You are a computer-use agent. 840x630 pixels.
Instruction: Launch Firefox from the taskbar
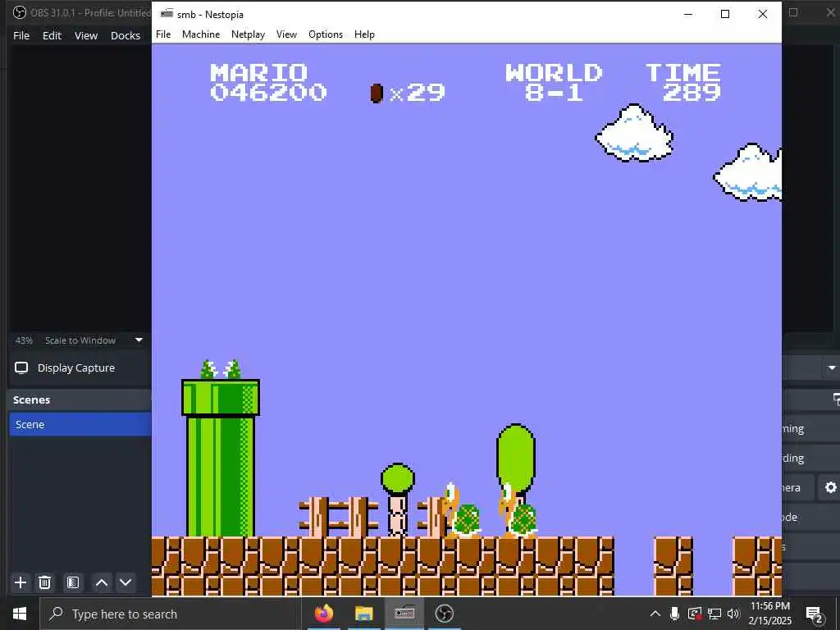(x=323, y=614)
